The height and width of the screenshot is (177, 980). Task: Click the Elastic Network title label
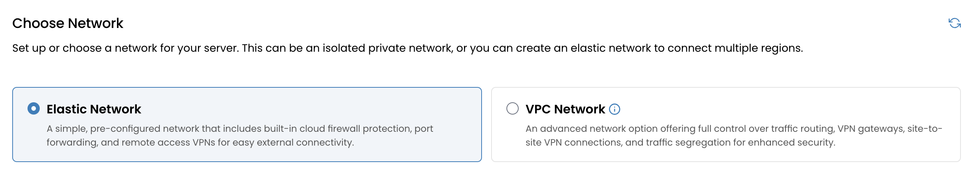94,109
